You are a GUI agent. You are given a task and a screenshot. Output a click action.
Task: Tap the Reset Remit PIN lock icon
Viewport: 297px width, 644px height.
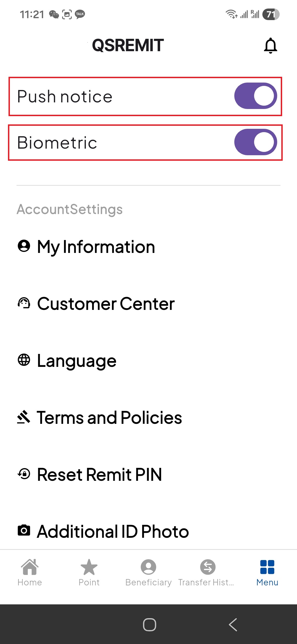pyautogui.click(x=24, y=474)
